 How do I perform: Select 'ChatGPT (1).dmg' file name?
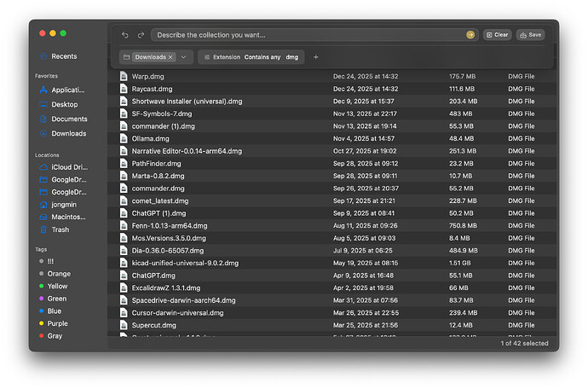click(x=159, y=213)
